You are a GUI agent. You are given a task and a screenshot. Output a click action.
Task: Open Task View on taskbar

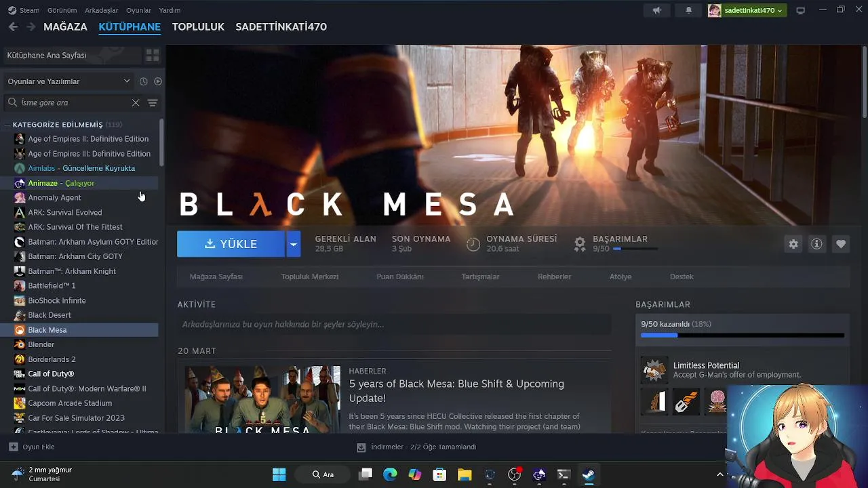coord(366,474)
